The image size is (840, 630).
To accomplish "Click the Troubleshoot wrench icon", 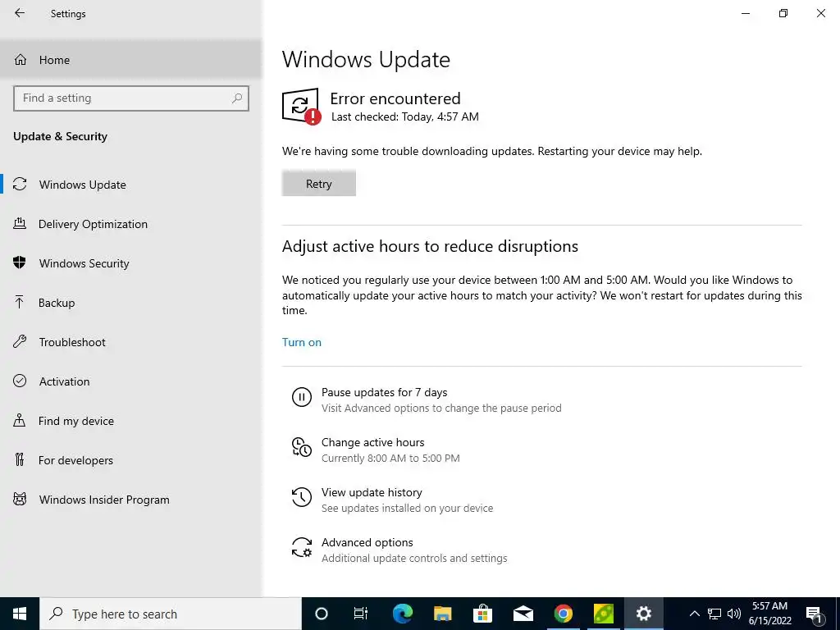I will click(x=20, y=341).
